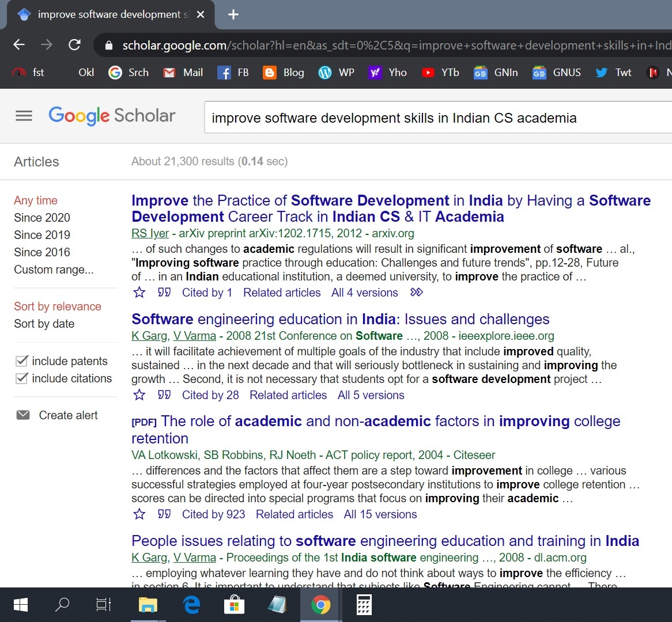Expand more options for the RS Iyer result

pos(417,293)
